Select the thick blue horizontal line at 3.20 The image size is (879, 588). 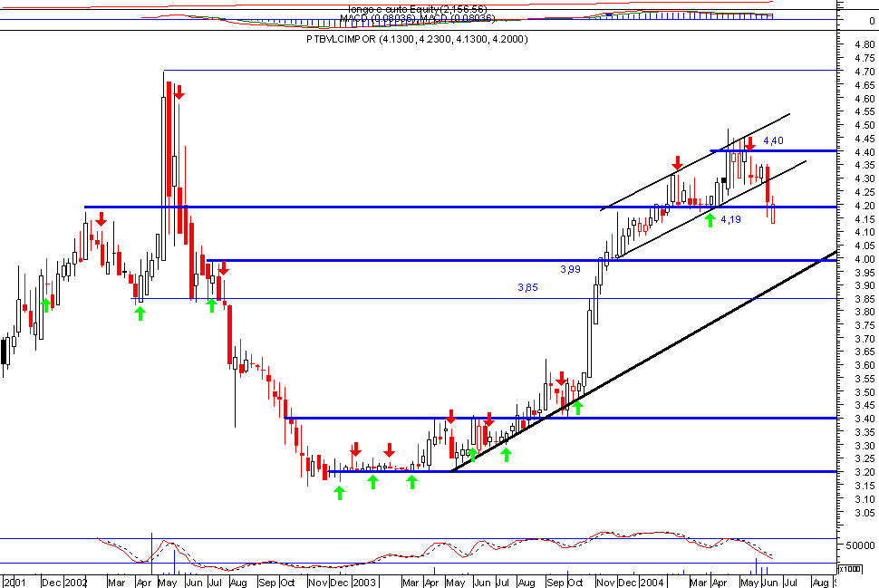coord(583,471)
